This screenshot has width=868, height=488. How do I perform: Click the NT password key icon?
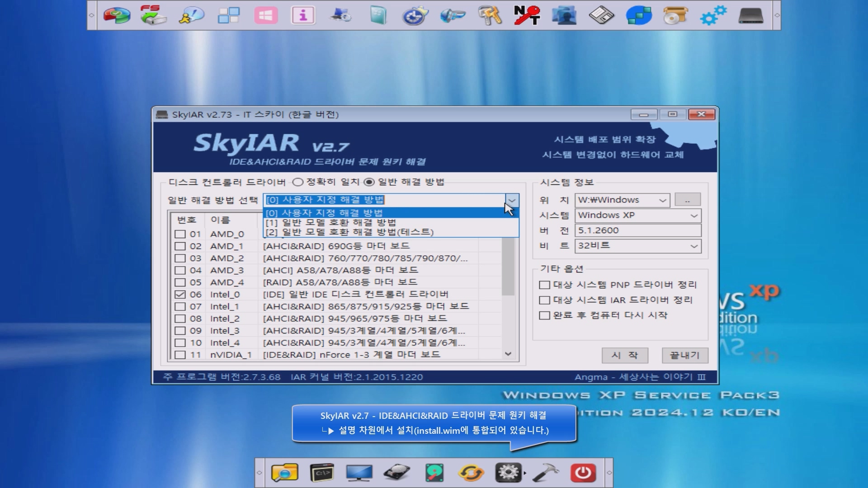(527, 15)
